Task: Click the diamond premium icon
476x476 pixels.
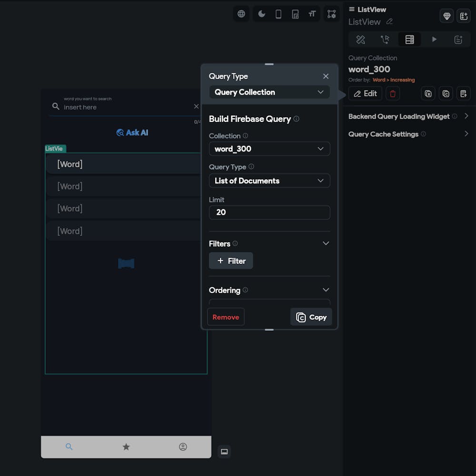Action: tap(446, 16)
